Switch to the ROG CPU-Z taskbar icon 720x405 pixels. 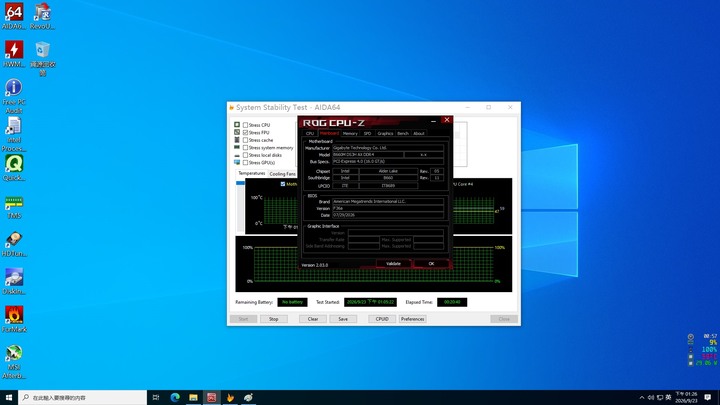coord(212,397)
